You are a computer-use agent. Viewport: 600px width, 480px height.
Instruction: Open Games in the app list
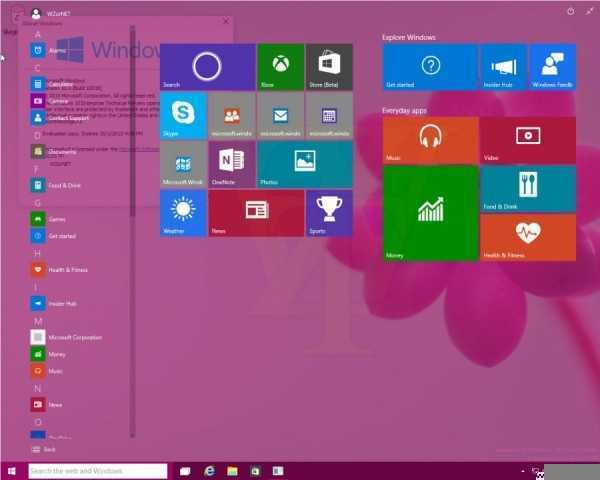coord(48,219)
